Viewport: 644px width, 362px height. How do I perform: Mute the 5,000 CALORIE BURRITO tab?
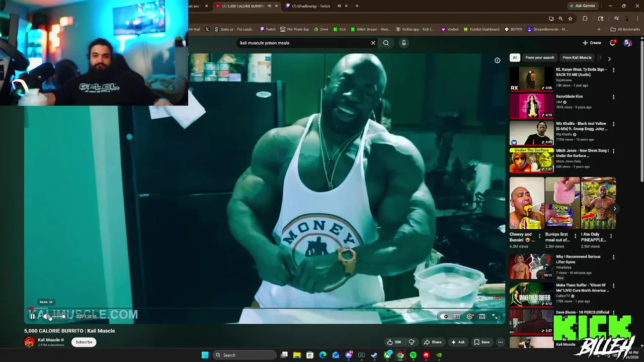(x=269, y=6)
